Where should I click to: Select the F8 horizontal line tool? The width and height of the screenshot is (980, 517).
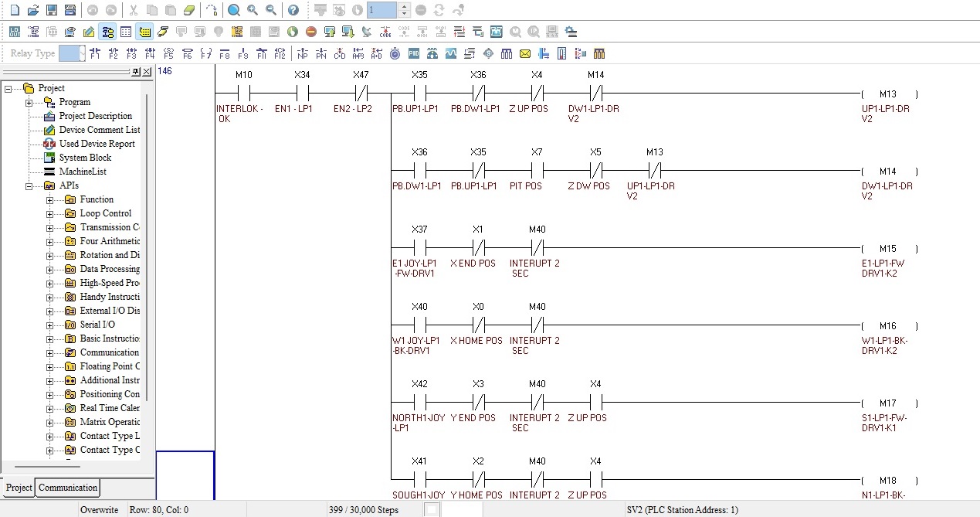tap(225, 53)
